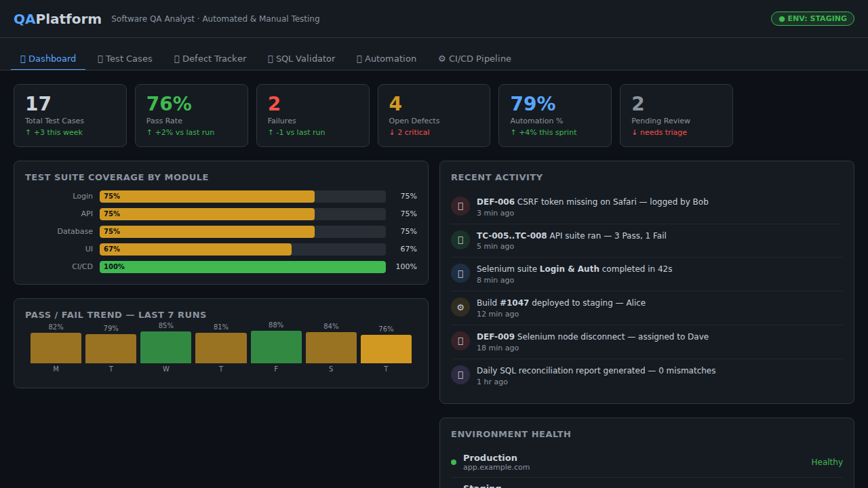Viewport: 868px width, 488px height.
Task: Click the CI/CD 100% coverage bar
Action: click(x=242, y=266)
